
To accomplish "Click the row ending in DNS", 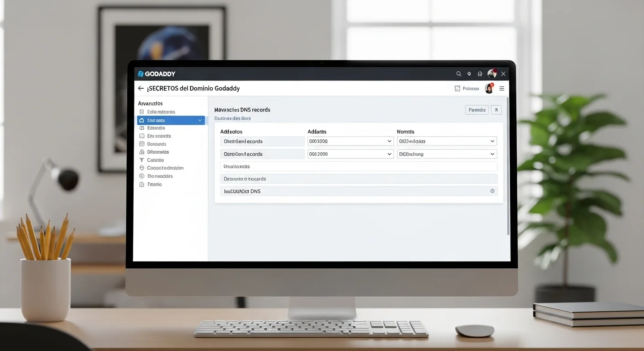I will pos(359,191).
